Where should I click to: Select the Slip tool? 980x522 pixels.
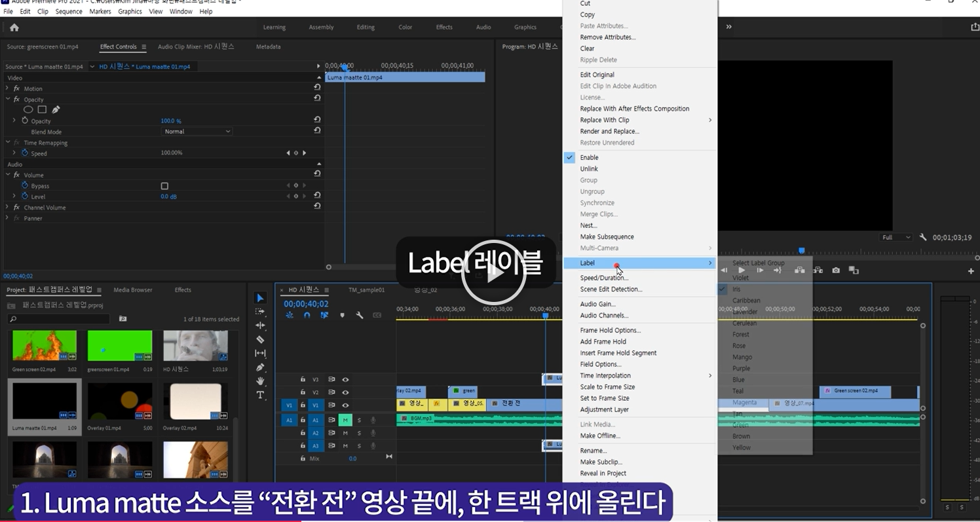[x=260, y=353]
